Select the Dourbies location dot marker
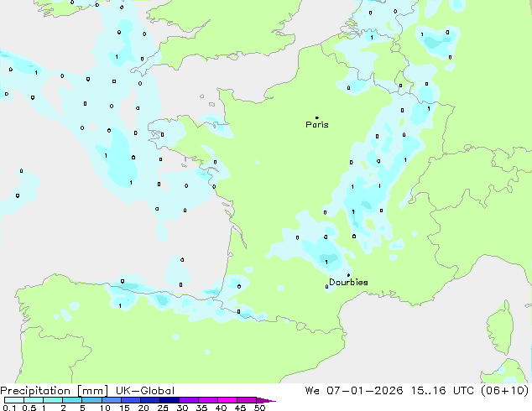The height and width of the screenshot is (411, 532). (348, 275)
